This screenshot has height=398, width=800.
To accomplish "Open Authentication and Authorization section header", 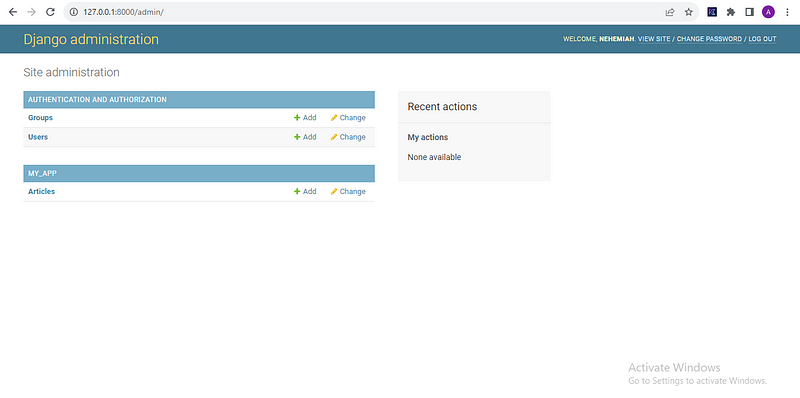I will 97,100.
